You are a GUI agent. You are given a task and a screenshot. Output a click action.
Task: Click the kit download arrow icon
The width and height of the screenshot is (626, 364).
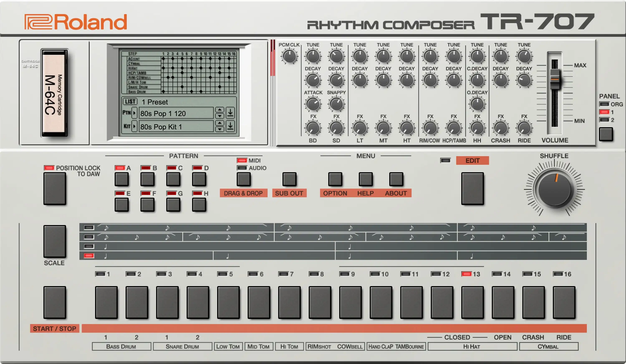230,126
